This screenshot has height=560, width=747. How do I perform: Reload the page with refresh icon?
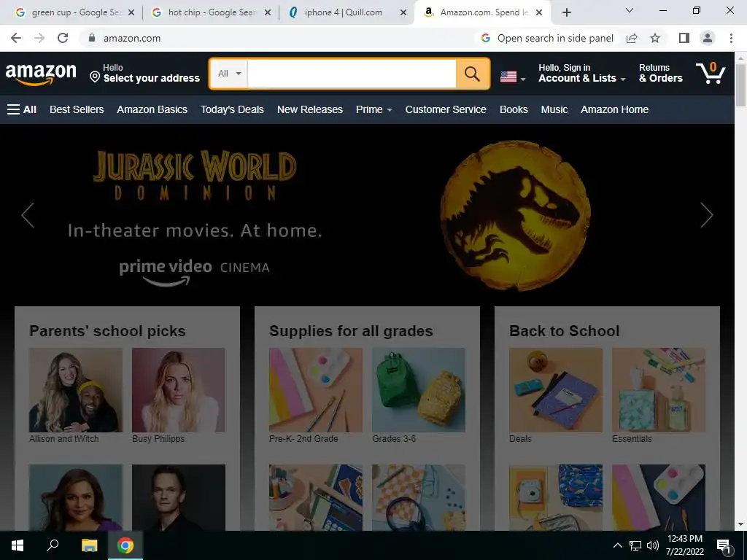[x=63, y=38]
